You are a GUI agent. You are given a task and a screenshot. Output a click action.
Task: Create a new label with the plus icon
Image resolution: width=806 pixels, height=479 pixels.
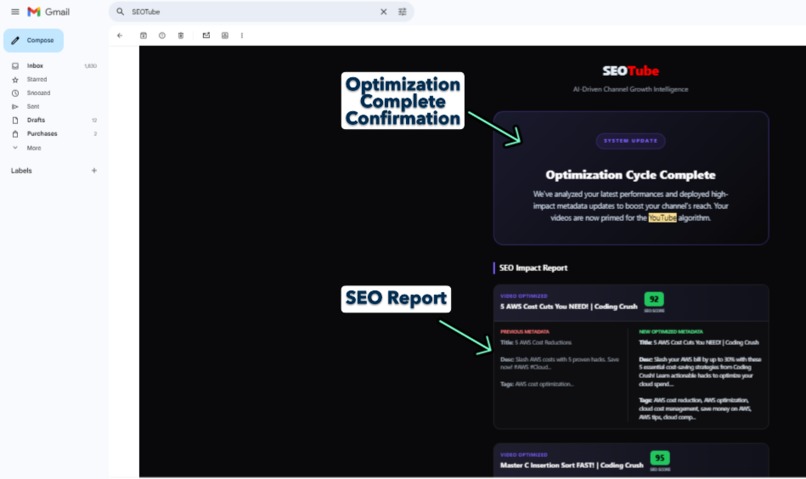point(94,170)
